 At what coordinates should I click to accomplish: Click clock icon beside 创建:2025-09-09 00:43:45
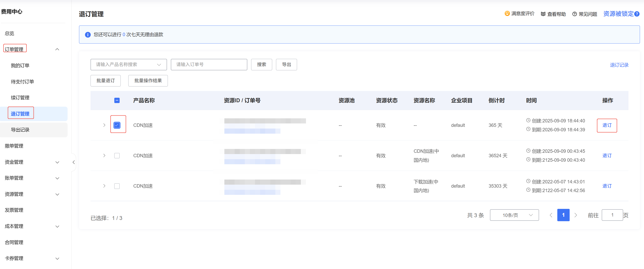coord(528,150)
